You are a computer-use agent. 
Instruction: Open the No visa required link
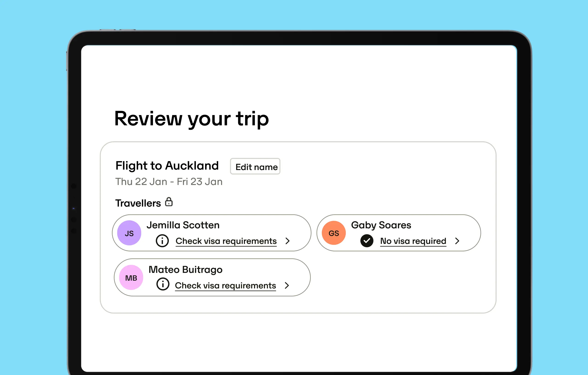click(x=413, y=241)
